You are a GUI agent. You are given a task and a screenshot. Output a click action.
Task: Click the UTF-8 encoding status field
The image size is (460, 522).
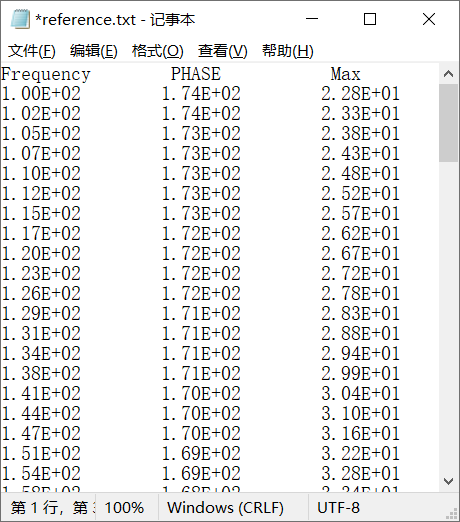tap(338, 508)
